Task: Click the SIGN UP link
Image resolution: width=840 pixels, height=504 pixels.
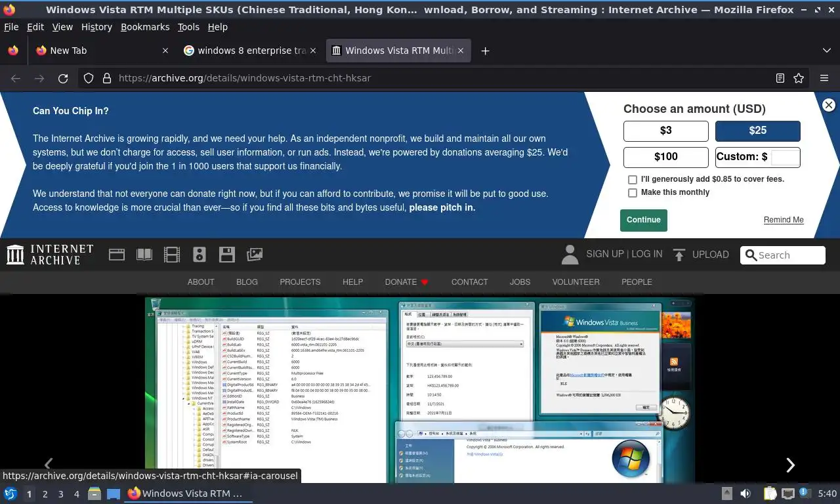Action: coord(605,254)
